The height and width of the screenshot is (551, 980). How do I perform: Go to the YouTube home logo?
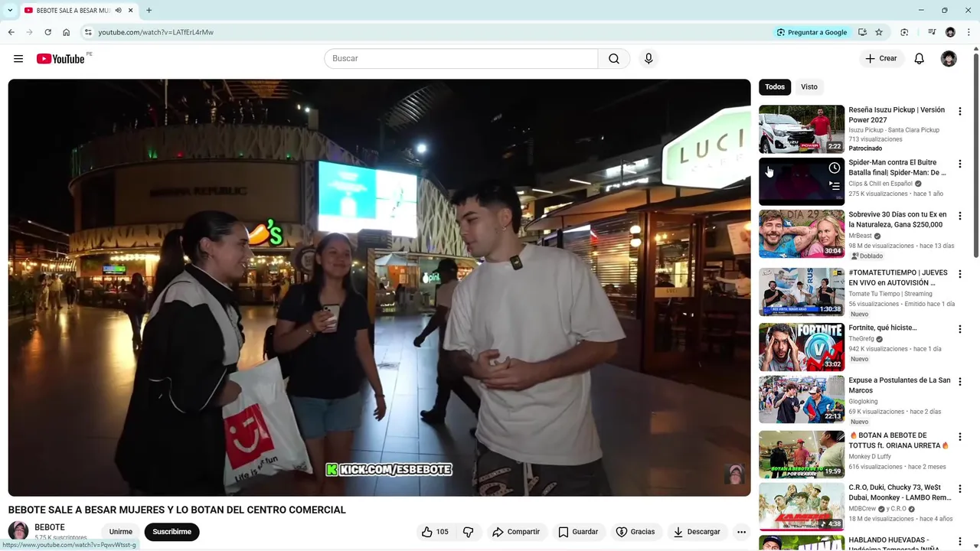pyautogui.click(x=60, y=59)
